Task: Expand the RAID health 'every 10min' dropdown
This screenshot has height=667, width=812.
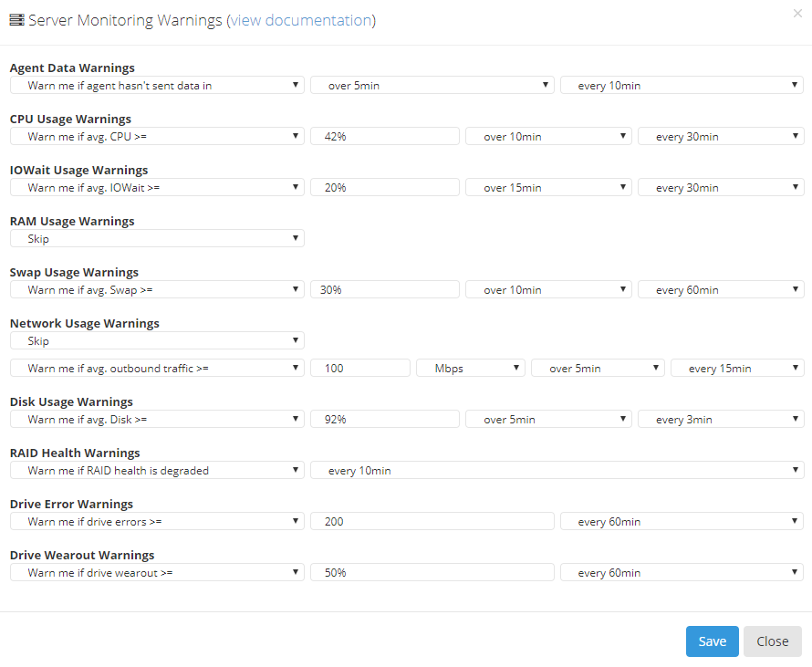Action: pyautogui.click(x=557, y=470)
